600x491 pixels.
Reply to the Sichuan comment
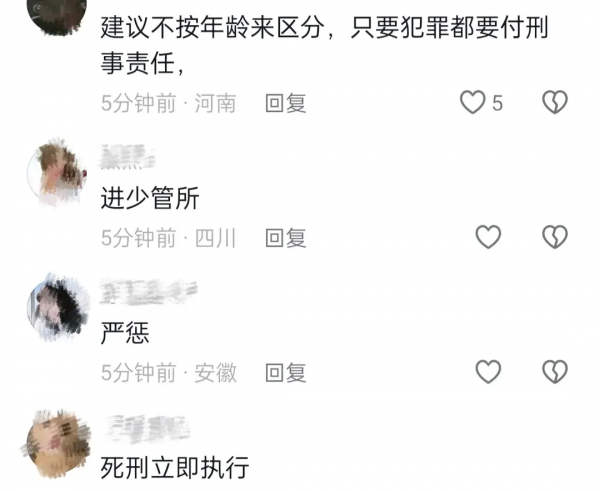tap(286, 238)
